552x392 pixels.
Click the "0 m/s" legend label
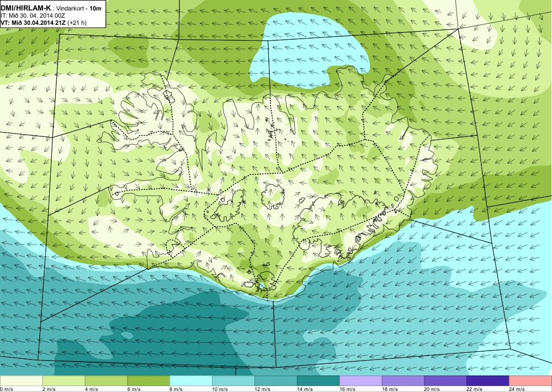click(x=6, y=389)
